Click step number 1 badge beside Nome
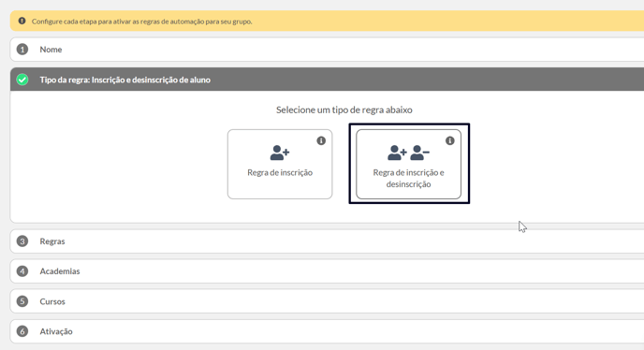Image resolution: width=644 pixels, height=350 pixels. point(22,50)
